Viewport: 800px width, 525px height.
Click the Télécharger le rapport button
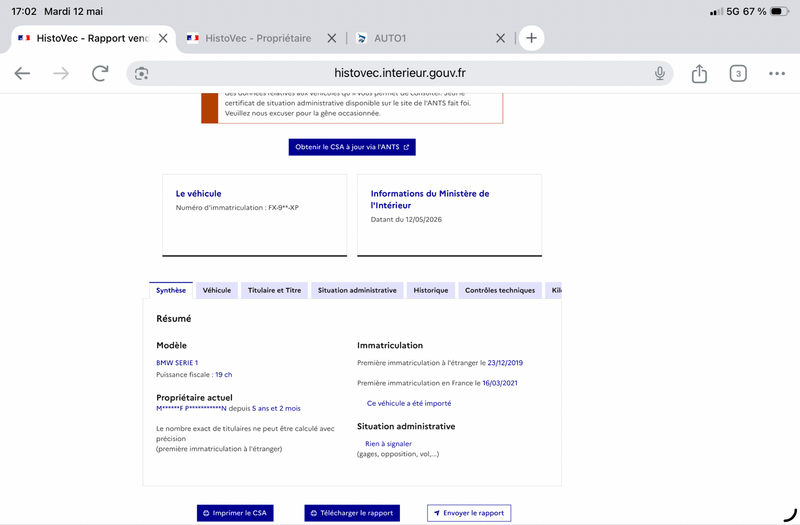(352, 513)
